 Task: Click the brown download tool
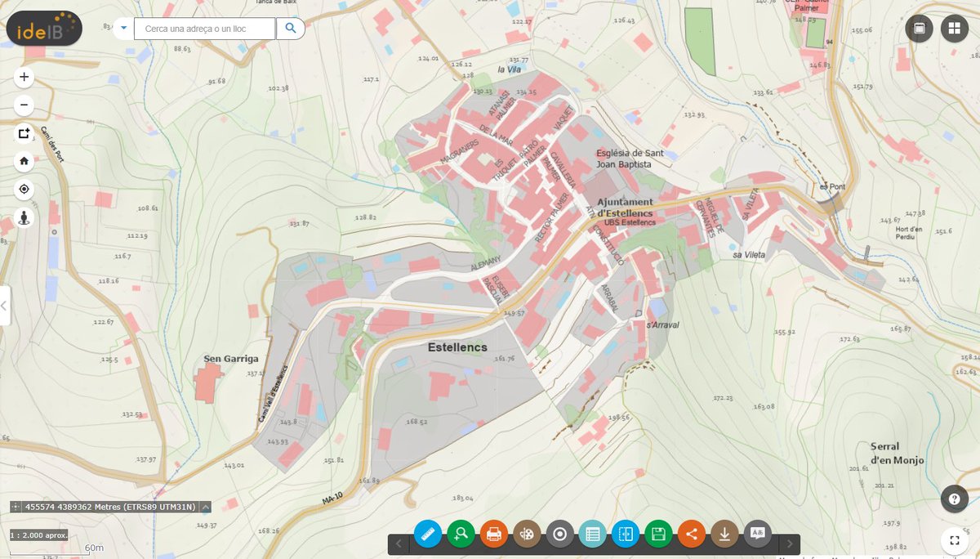point(724,534)
